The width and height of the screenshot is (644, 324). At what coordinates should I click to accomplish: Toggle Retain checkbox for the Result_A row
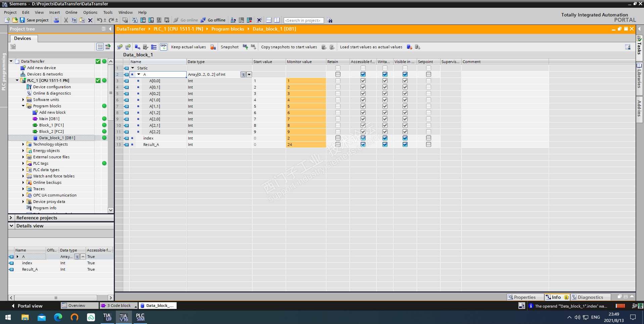[338, 145]
